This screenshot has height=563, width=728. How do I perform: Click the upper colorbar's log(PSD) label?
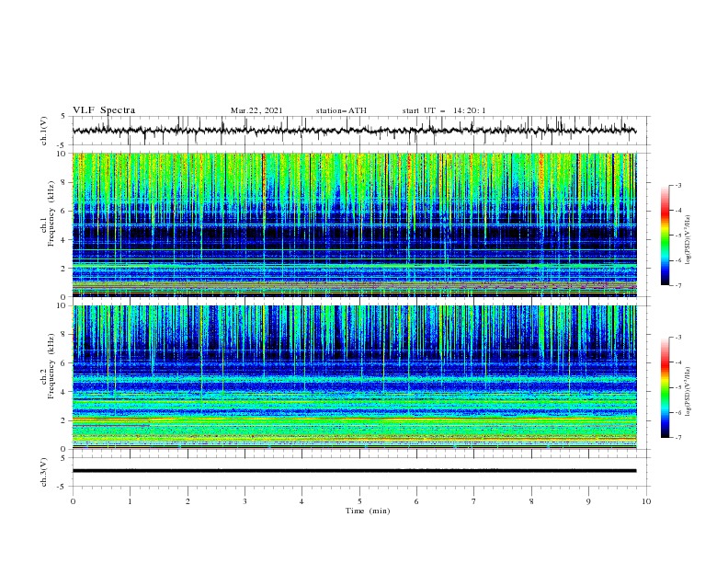(x=689, y=240)
